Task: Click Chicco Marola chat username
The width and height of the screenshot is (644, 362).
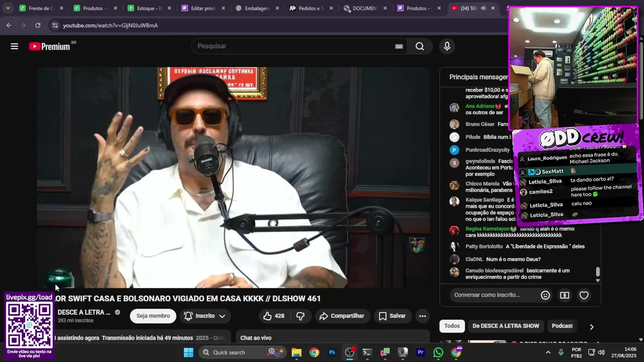Action: pos(482,184)
